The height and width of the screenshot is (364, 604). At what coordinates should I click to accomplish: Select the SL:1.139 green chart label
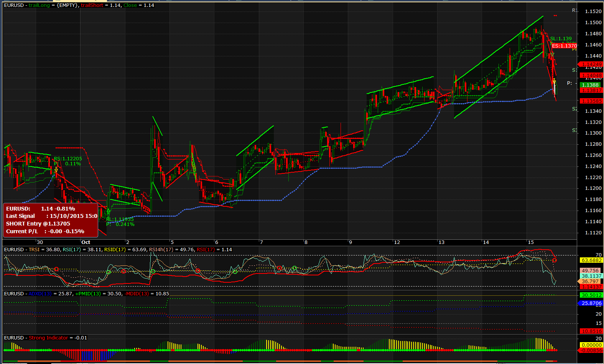pos(561,39)
